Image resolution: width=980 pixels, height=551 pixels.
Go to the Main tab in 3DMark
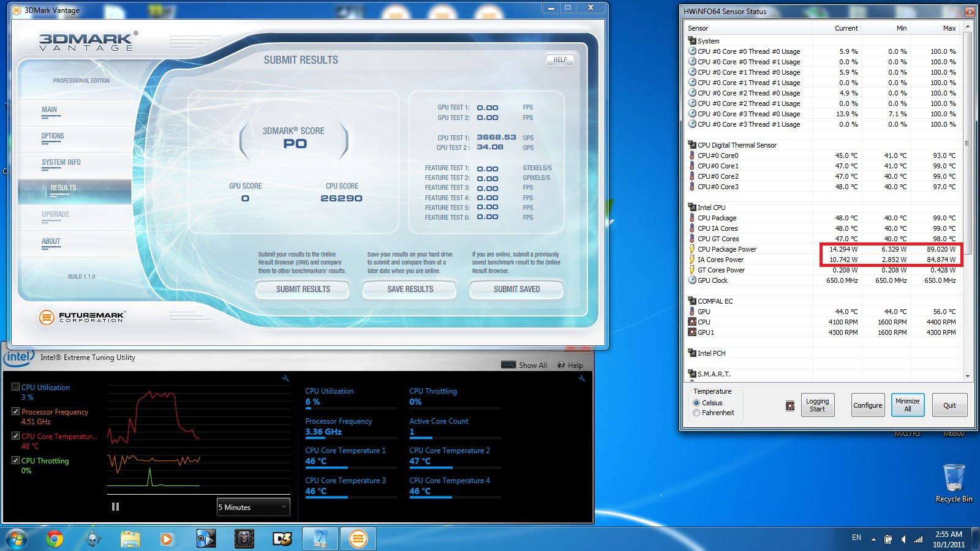point(50,110)
